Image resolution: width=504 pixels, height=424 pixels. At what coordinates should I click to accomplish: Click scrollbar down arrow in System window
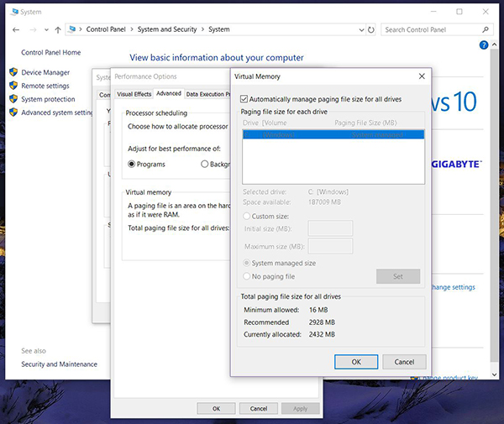(x=495, y=374)
